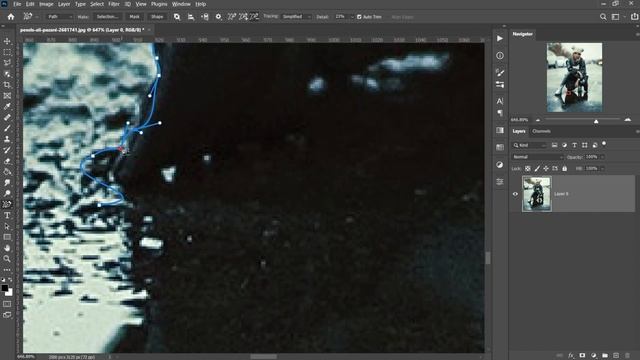
Task: Click the Mask button
Action: [x=134, y=17]
